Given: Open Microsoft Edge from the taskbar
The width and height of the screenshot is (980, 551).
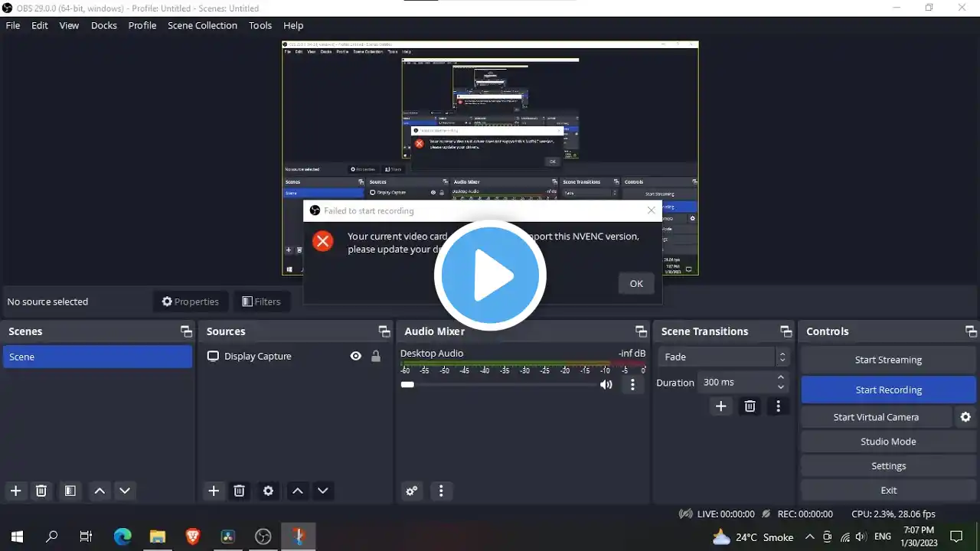Looking at the screenshot, I should pos(122,536).
